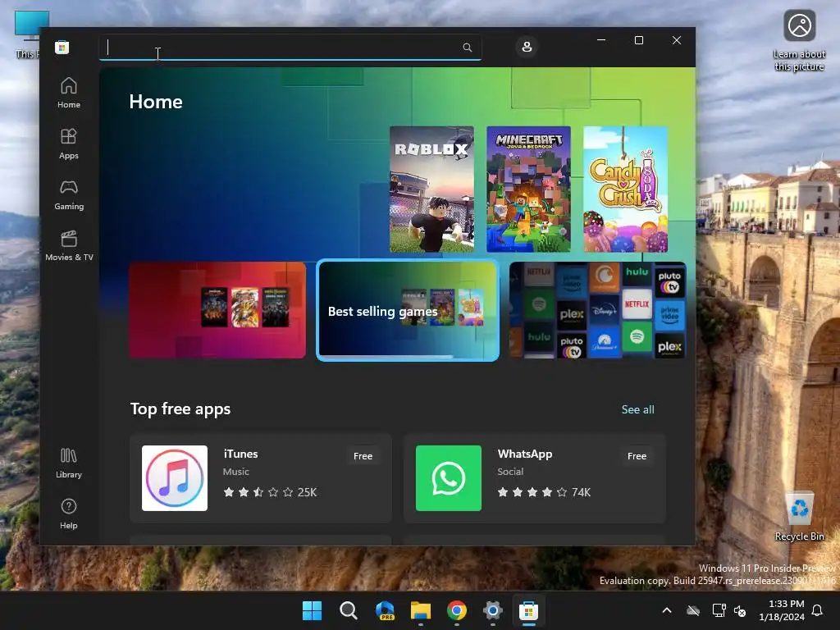
Task: Open the Windows Start menu
Action: (x=312, y=610)
